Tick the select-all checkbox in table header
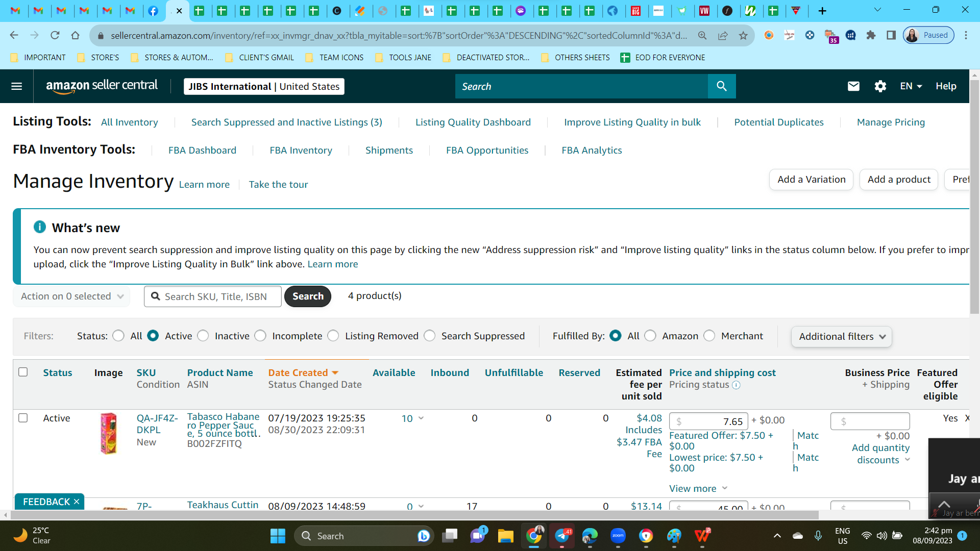The width and height of the screenshot is (980, 551). click(23, 372)
